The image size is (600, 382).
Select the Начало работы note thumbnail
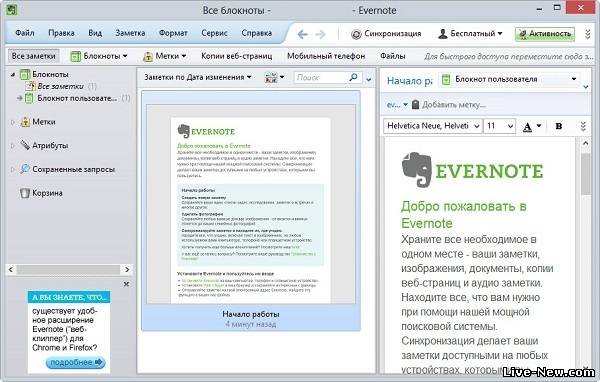(x=251, y=210)
